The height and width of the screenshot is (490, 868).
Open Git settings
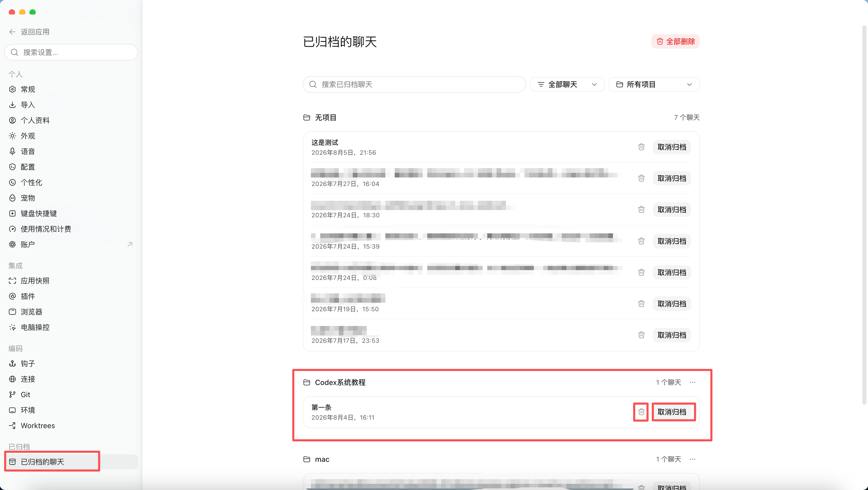click(x=71, y=395)
